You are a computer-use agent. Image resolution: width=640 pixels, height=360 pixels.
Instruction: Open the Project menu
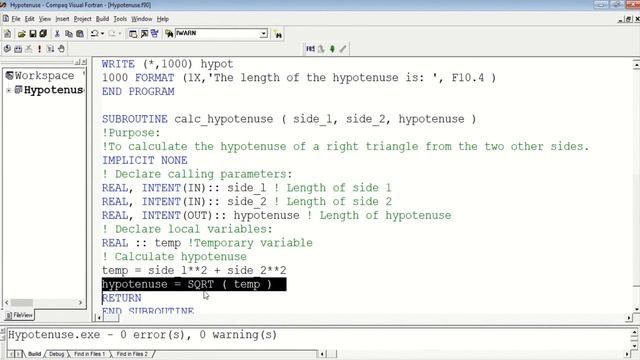[x=82, y=19]
